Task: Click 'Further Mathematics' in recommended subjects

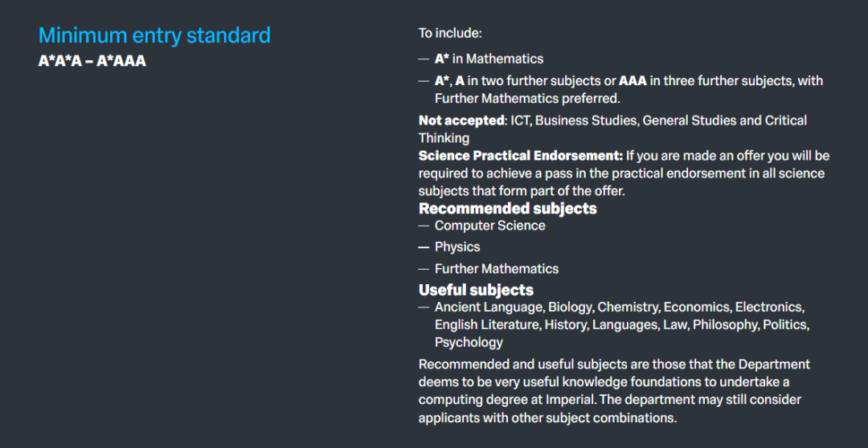Action: pyautogui.click(x=497, y=269)
